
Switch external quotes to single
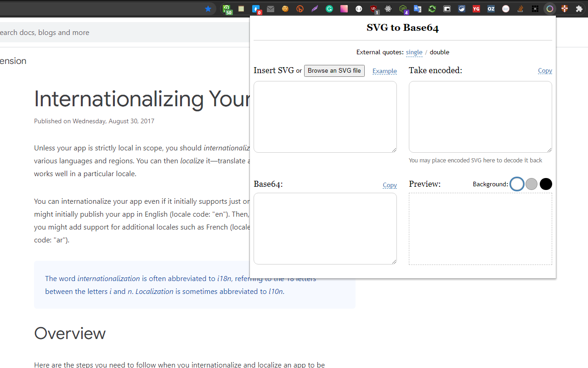click(x=414, y=52)
